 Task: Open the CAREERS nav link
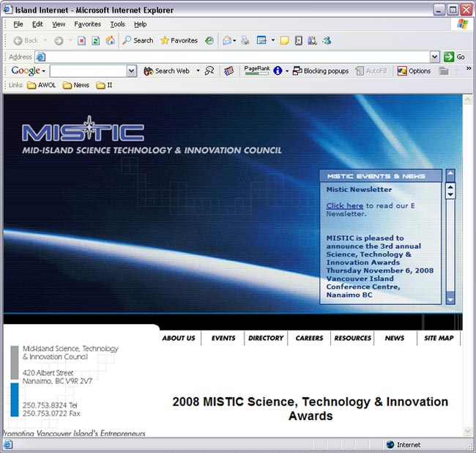[x=309, y=338]
